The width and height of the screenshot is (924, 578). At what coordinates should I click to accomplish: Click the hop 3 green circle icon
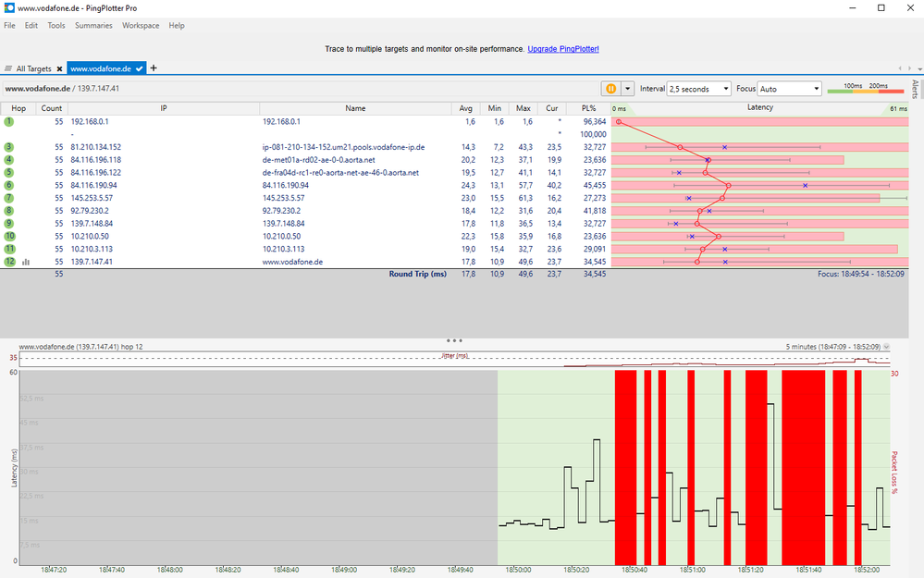tap(9, 147)
